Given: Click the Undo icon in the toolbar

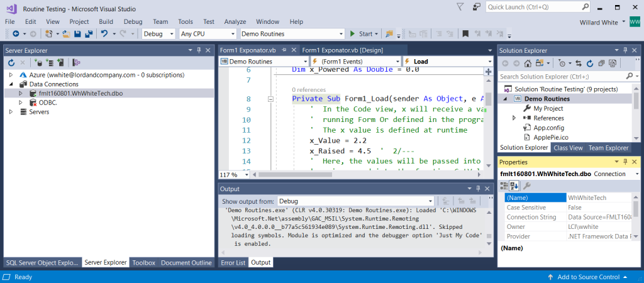Looking at the screenshot, I should [104, 33].
